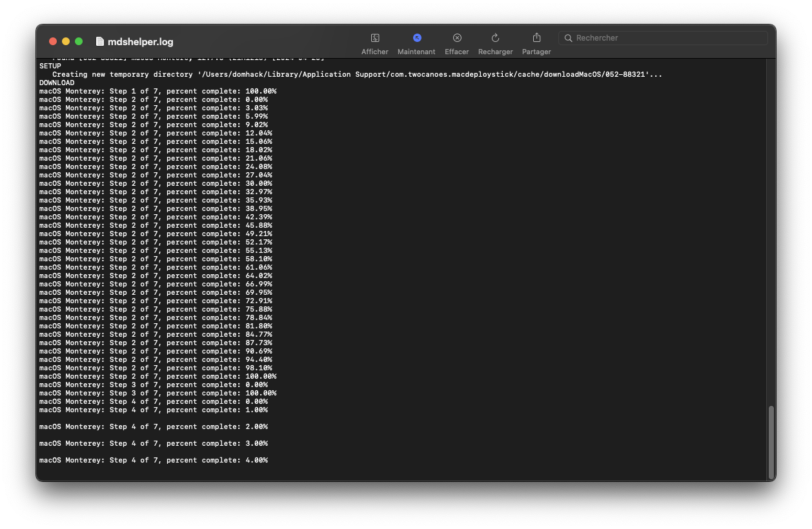812x529 pixels.
Task: Select the Step 1 of 7 100.00% line
Action: click(x=157, y=91)
